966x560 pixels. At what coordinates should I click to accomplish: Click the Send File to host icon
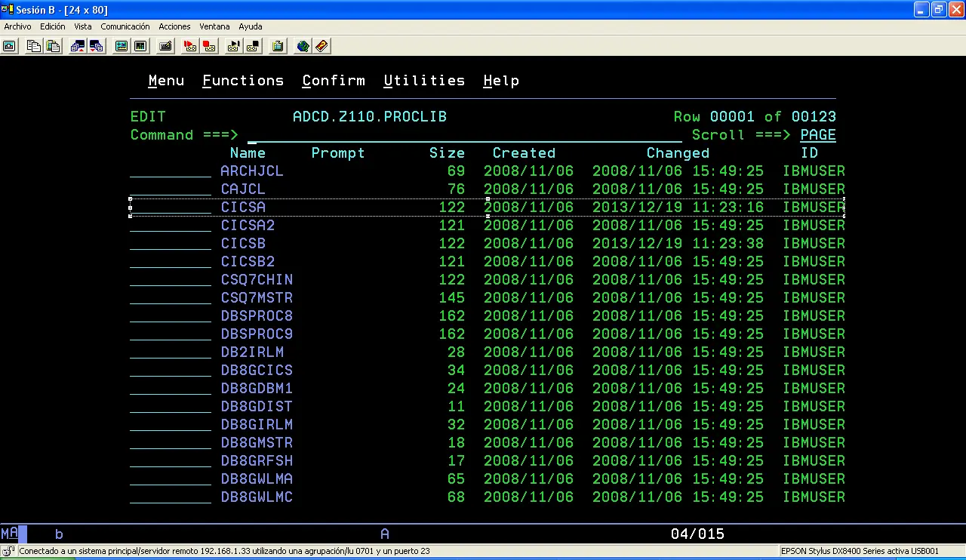tap(77, 46)
